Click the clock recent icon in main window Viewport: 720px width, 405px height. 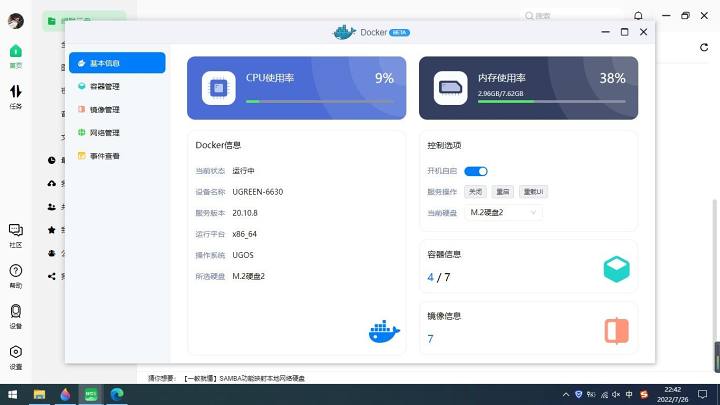click(51, 160)
